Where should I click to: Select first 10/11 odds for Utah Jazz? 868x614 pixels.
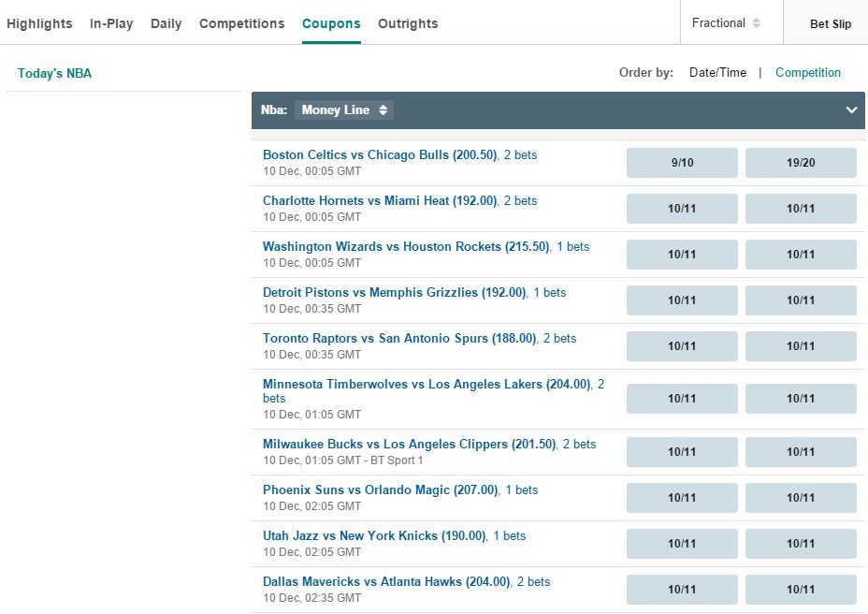point(682,544)
